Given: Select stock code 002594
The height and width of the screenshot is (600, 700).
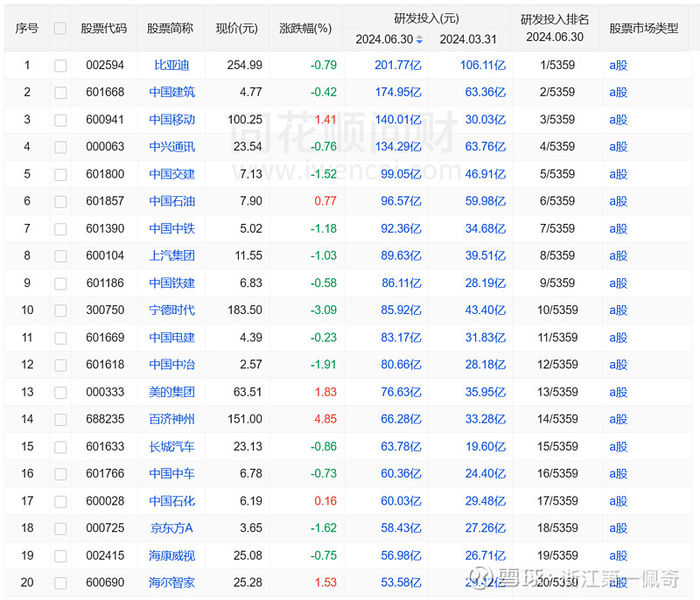Looking at the screenshot, I should [105, 65].
